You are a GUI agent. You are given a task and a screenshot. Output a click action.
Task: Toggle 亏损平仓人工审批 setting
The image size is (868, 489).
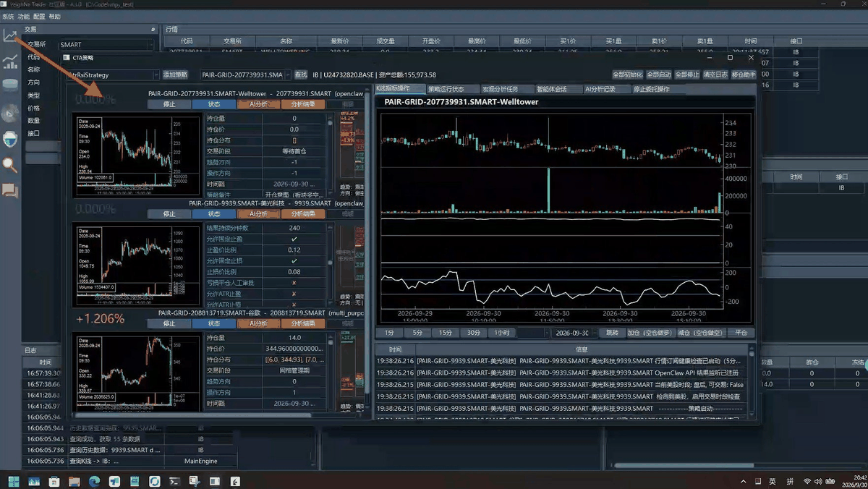tap(294, 283)
